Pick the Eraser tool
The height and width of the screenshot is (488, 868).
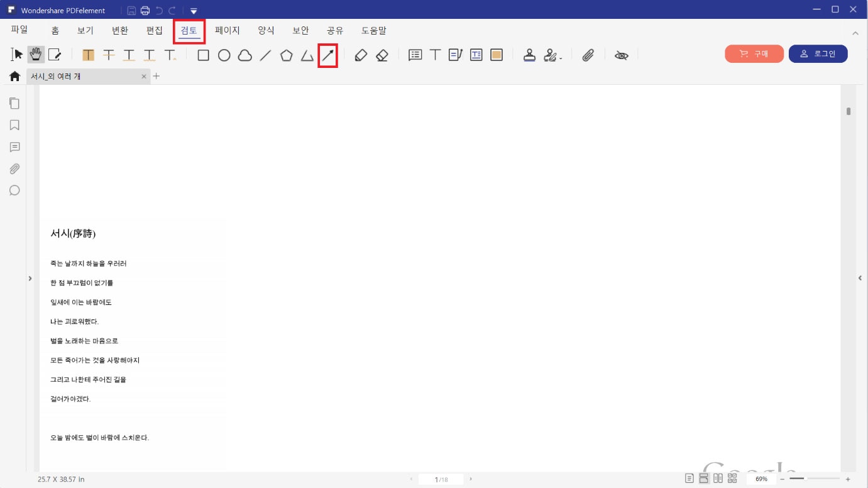(382, 55)
